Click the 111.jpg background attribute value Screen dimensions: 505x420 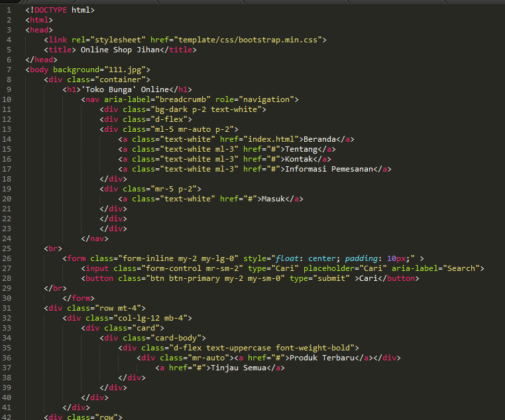tap(125, 70)
